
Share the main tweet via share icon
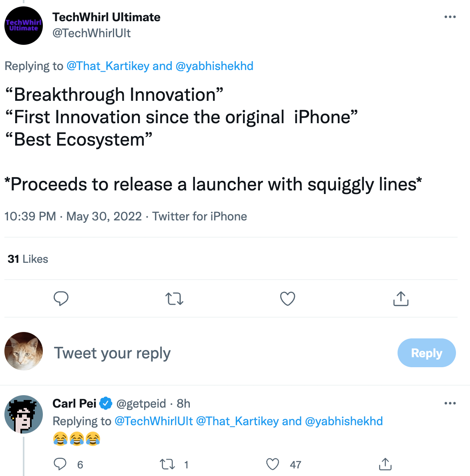click(x=401, y=298)
